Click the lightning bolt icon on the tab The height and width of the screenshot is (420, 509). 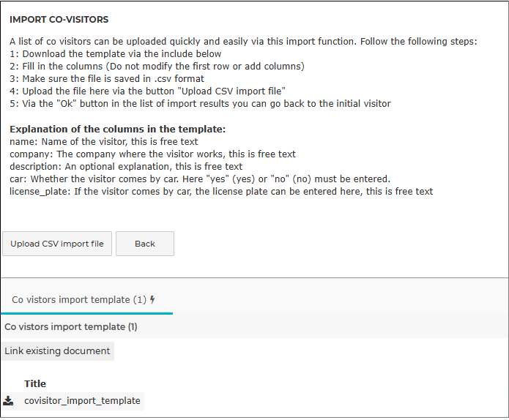tap(152, 300)
